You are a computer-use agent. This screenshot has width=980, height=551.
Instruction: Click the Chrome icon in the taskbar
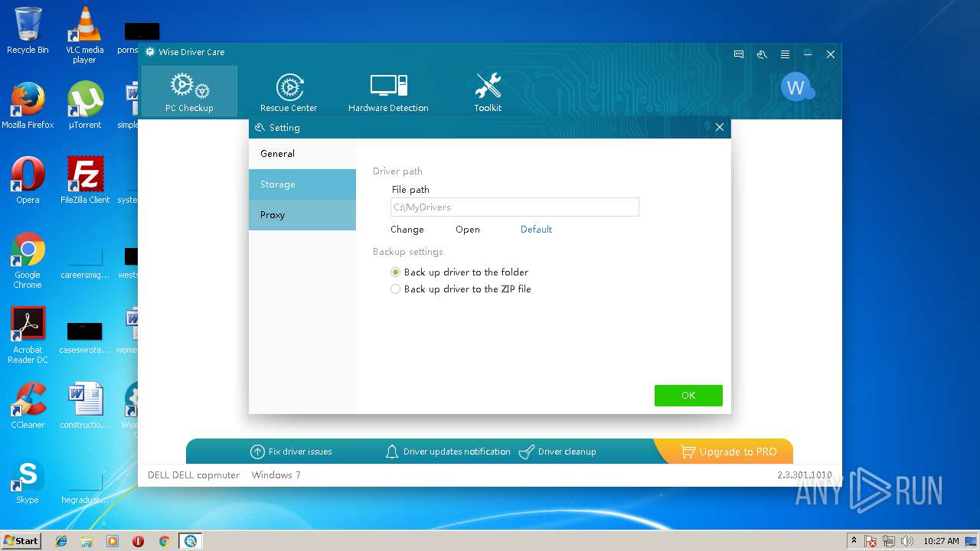click(164, 541)
